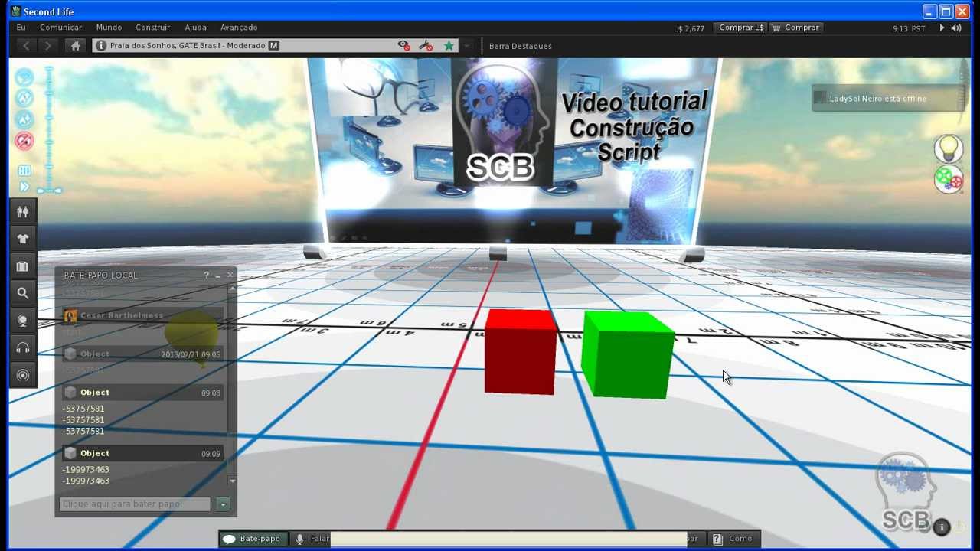Click the L$ 2,677 balance

coord(689,28)
